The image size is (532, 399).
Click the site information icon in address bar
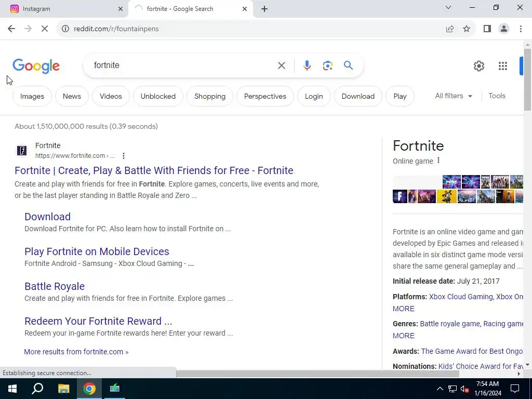[x=65, y=29]
